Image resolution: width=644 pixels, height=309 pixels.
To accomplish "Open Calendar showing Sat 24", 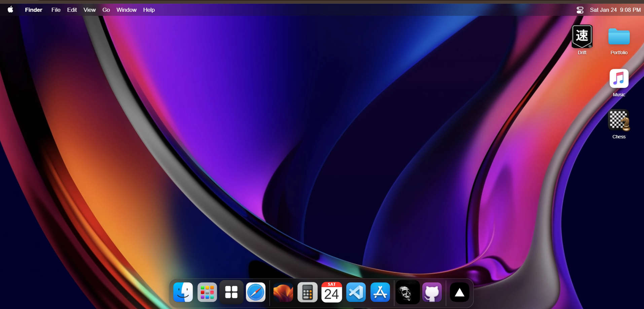I will click(x=332, y=292).
